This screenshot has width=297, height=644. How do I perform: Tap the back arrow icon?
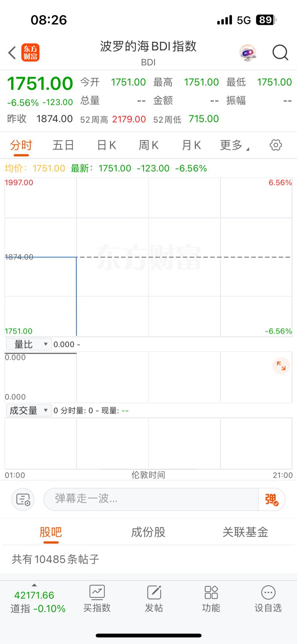(12, 53)
